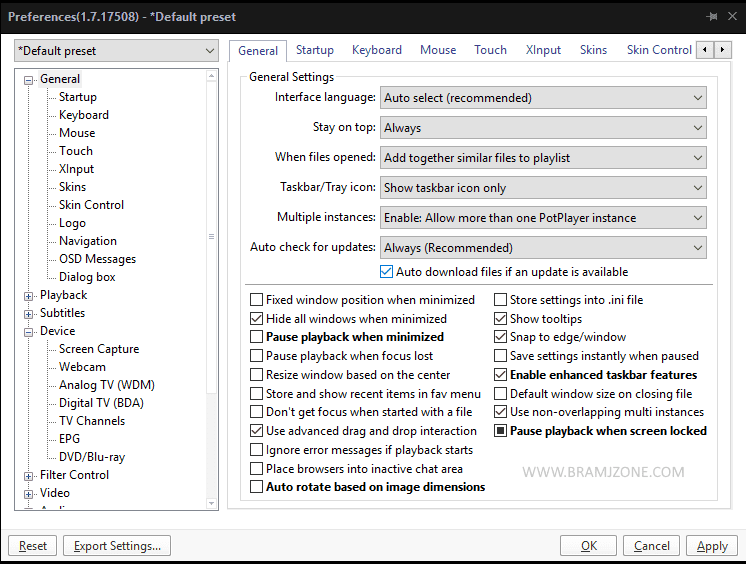Uncheck Enable enhanced taskbar features
The width and height of the screenshot is (746, 564).
[501, 375]
